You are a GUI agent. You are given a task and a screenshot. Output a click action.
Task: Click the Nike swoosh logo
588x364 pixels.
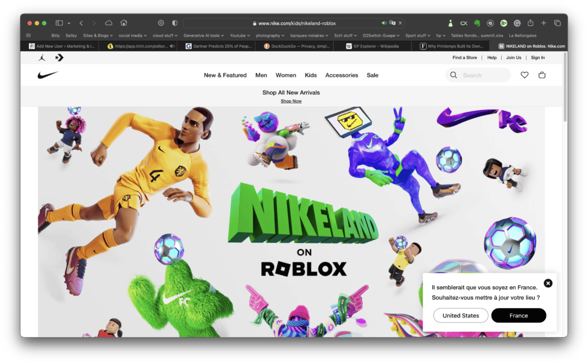point(48,75)
